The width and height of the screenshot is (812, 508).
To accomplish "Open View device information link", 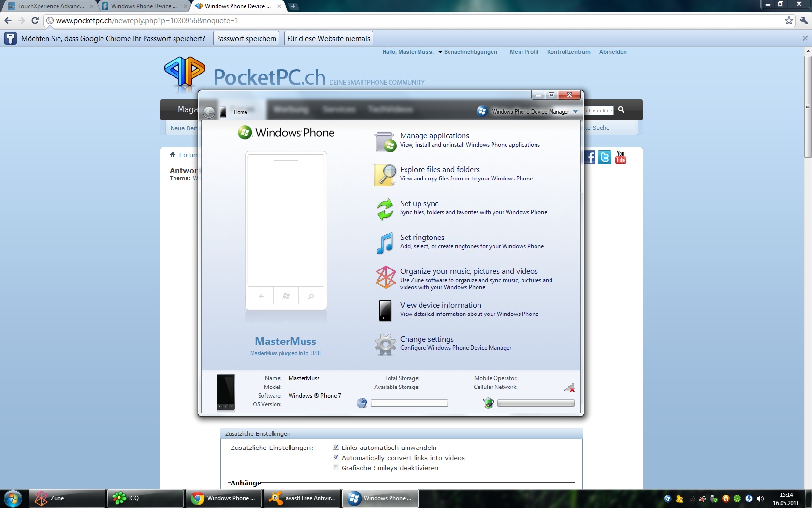I will [440, 305].
